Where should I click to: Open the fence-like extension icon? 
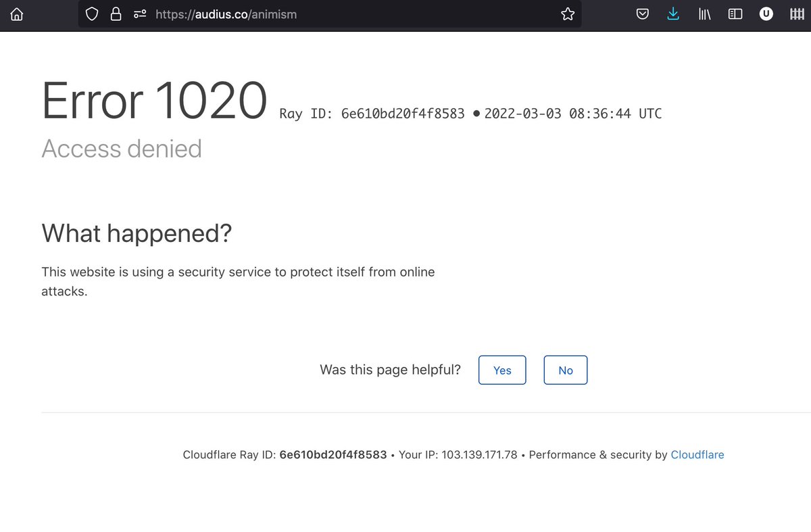click(x=797, y=14)
